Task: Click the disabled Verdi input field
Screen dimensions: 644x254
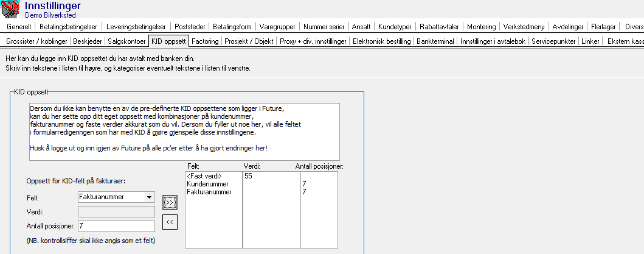Action: [x=116, y=211]
